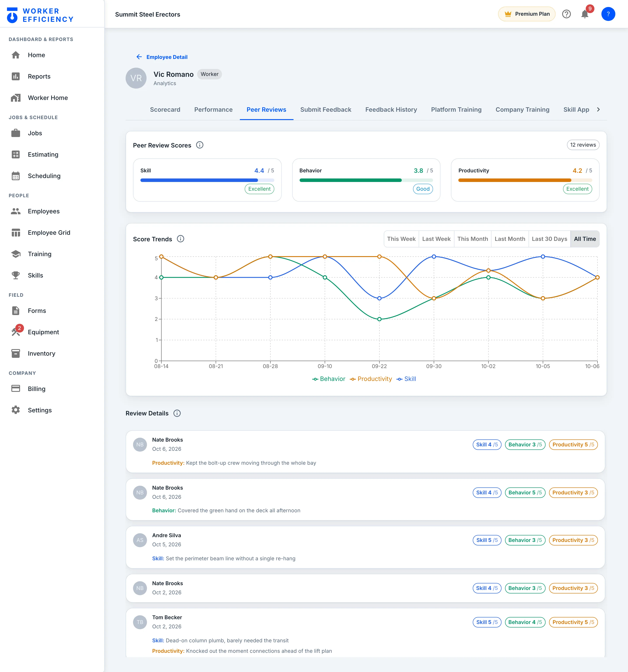Open Inventory box icon
The width and height of the screenshot is (628, 672).
(x=15, y=353)
